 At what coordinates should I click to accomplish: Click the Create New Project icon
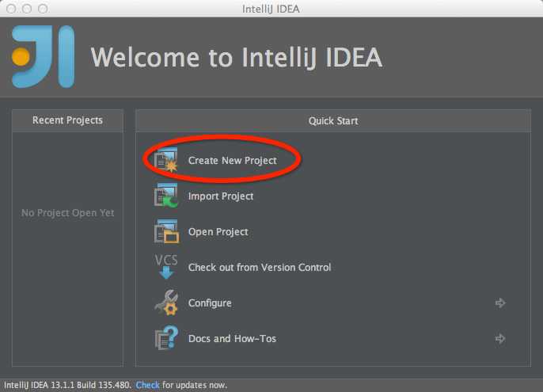[166, 161]
